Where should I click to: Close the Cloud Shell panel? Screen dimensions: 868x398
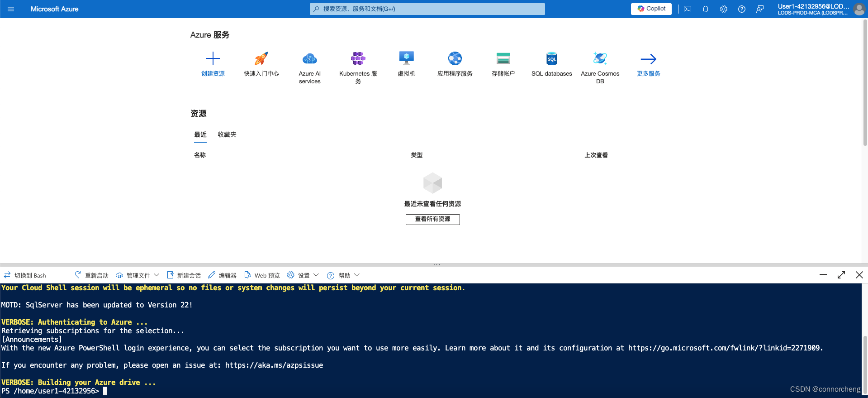pos(859,275)
